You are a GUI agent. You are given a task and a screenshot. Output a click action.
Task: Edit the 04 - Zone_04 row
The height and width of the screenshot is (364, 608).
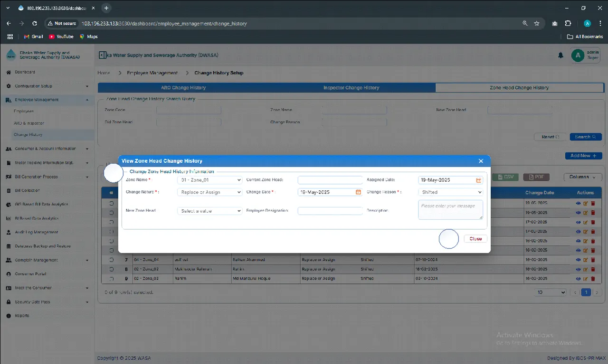[585, 260]
